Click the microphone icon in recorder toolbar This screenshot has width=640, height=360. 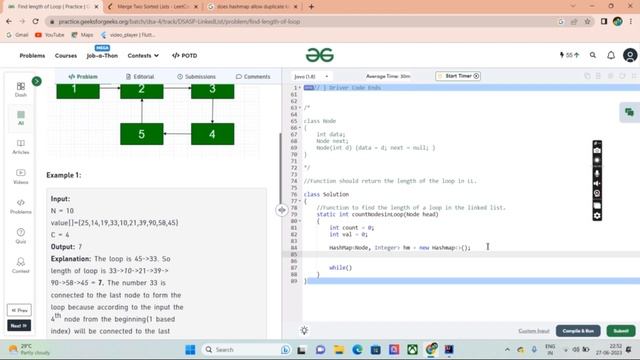(x=597, y=173)
